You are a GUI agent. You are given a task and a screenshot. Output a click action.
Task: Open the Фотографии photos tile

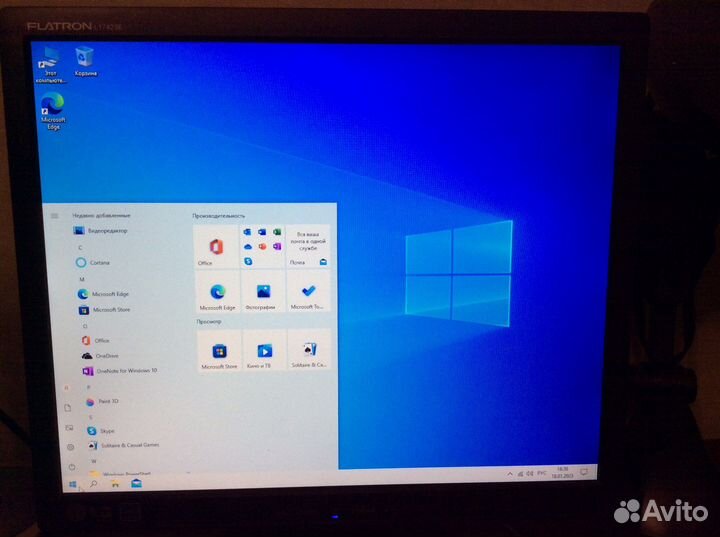pos(263,291)
